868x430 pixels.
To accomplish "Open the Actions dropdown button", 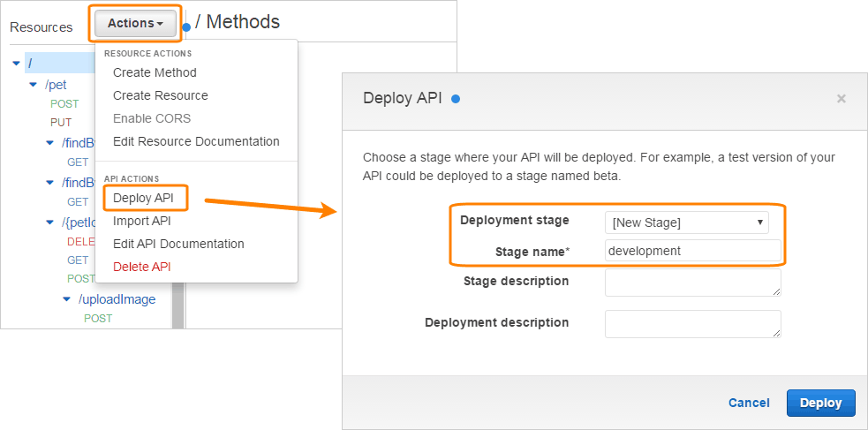I will pos(135,24).
